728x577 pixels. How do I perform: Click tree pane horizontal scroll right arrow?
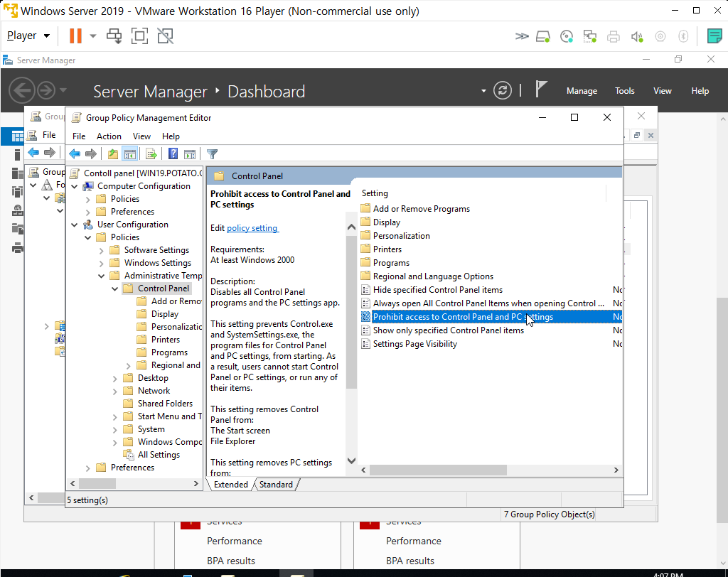(196, 483)
